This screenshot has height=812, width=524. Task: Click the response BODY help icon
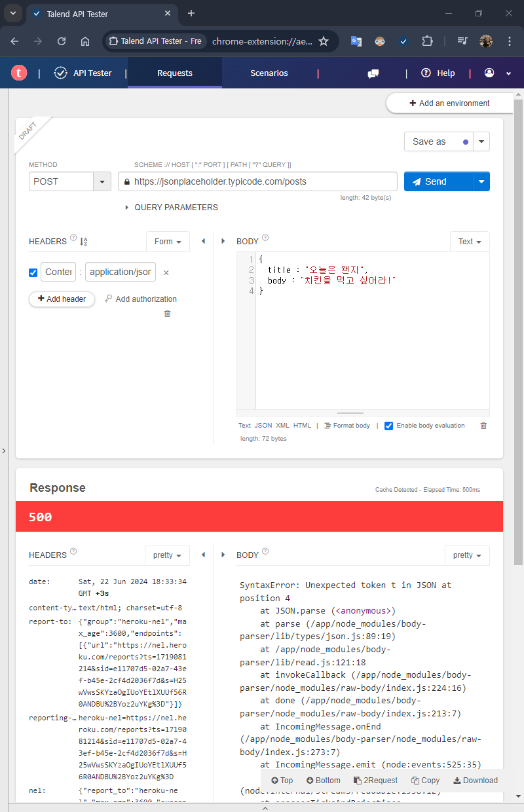[265, 551]
